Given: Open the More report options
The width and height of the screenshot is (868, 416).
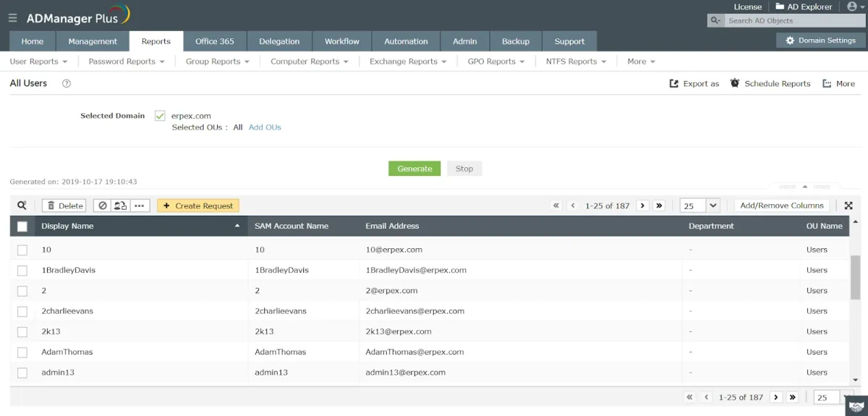Looking at the screenshot, I should tap(838, 84).
